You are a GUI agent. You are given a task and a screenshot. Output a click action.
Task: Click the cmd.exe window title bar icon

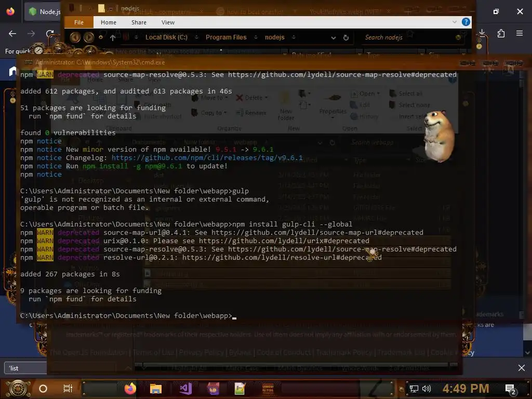point(29,62)
